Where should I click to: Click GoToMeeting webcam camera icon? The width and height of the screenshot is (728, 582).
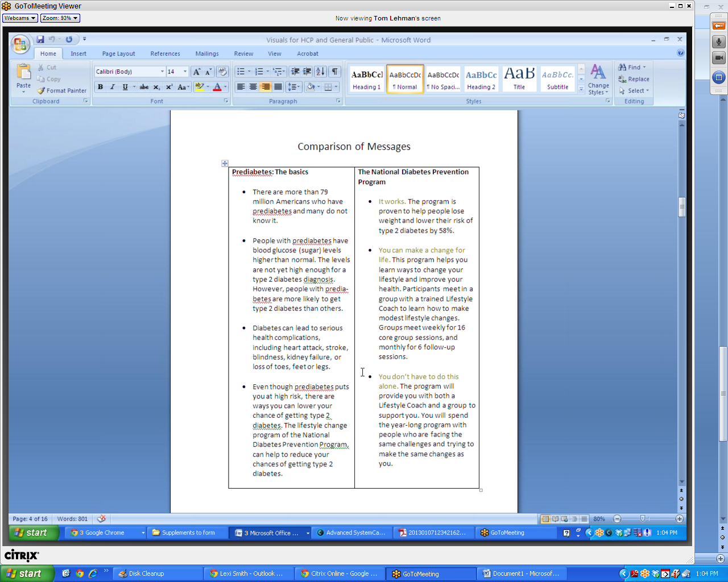coord(718,58)
